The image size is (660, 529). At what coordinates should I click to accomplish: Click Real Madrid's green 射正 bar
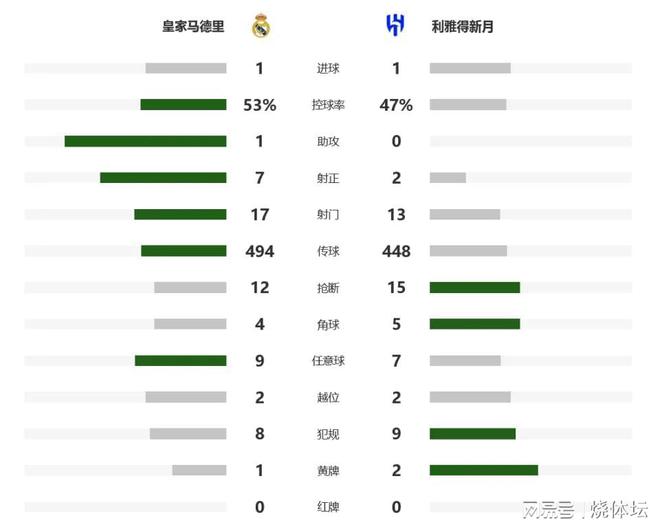coord(163,178)
